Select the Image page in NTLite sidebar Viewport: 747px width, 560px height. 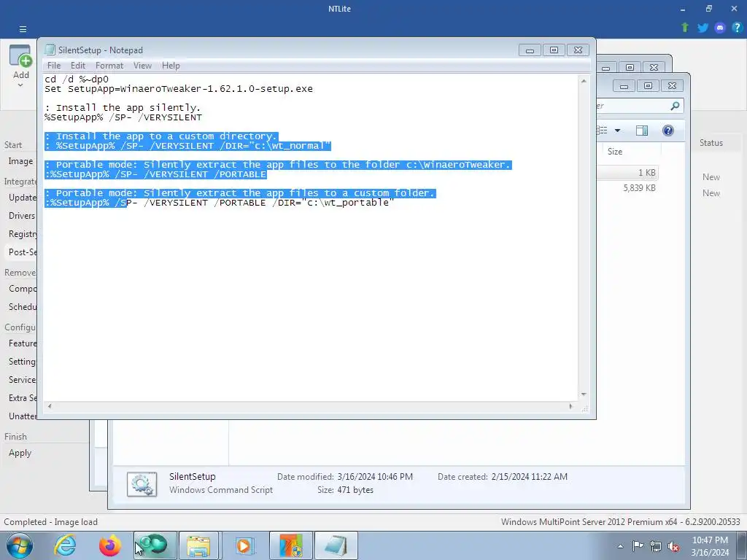(x=20, y=161)
